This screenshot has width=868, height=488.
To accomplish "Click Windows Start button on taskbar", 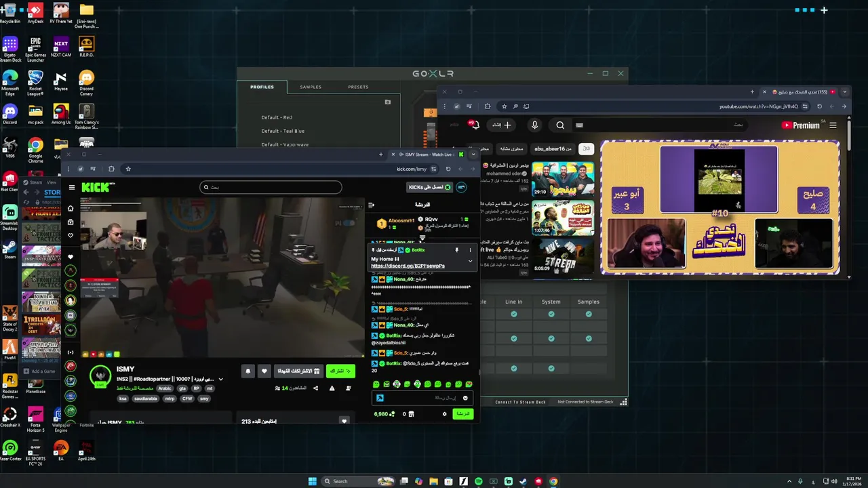I will click(x=313, y=481).
